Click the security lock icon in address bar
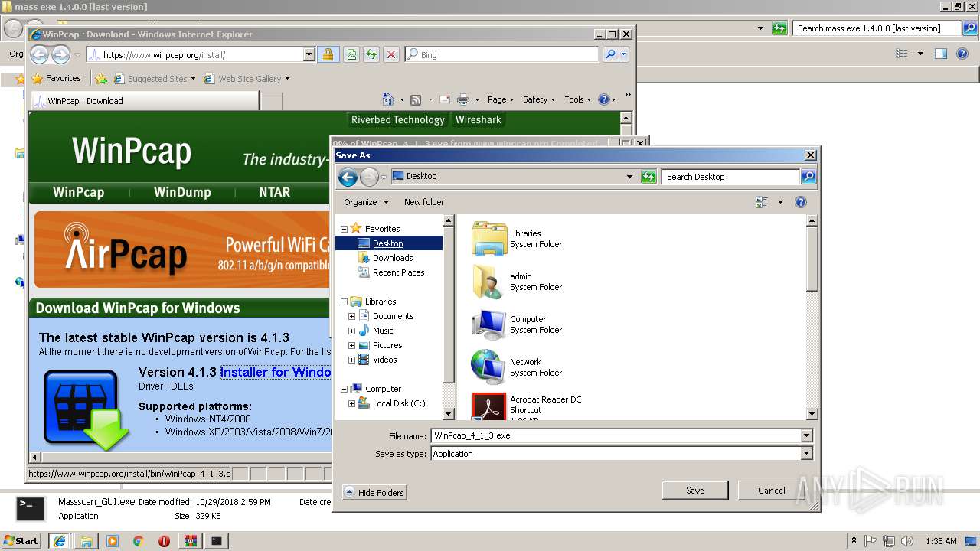 [328, 54]
